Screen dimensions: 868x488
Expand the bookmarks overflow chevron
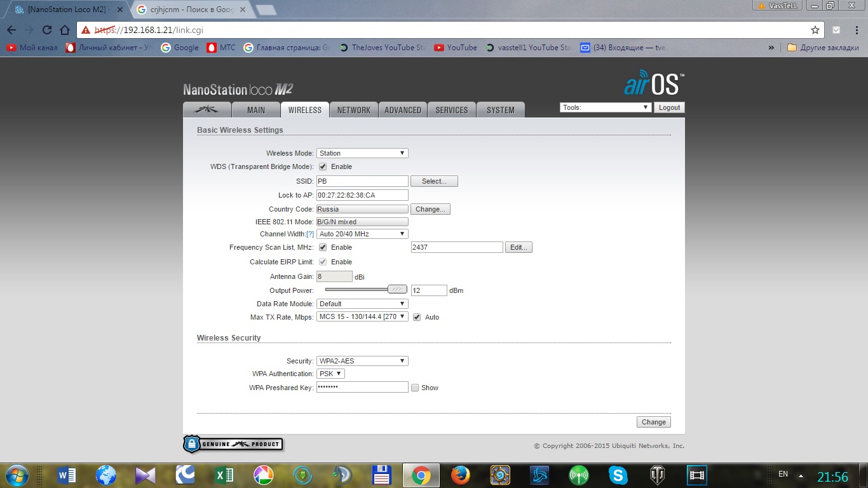pos(771,48)
